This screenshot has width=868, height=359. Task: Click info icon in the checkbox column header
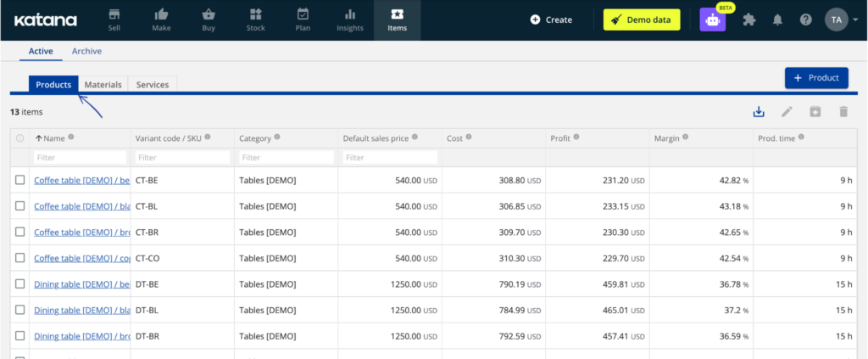pos(20,138)
